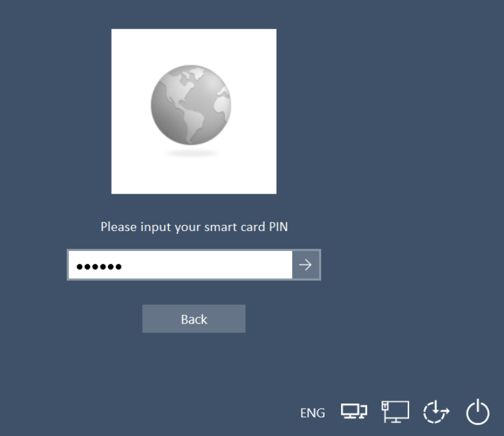
Task: Sign in by clicking the right arrow
Action: (x=305, y=265)
